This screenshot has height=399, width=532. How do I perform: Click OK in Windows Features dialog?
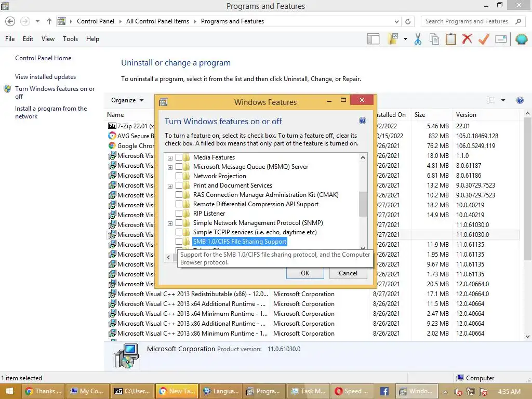pos(305,273)
